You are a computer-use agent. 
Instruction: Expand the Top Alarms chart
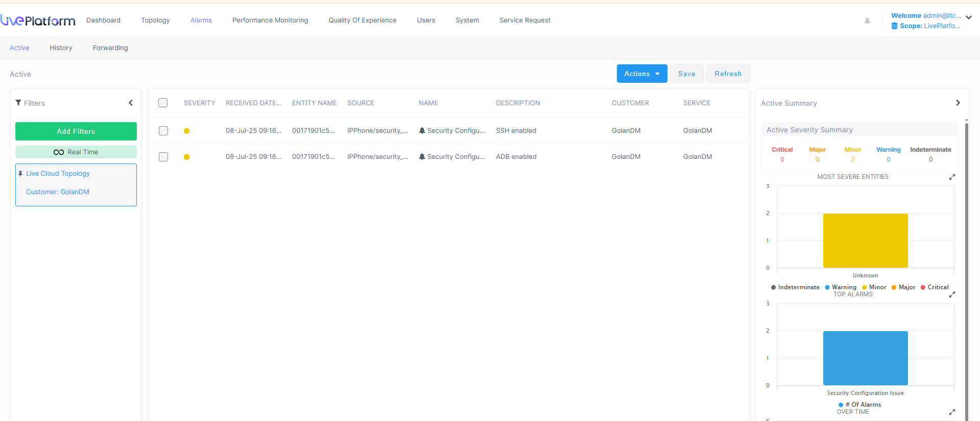click(x=952, y=295)
